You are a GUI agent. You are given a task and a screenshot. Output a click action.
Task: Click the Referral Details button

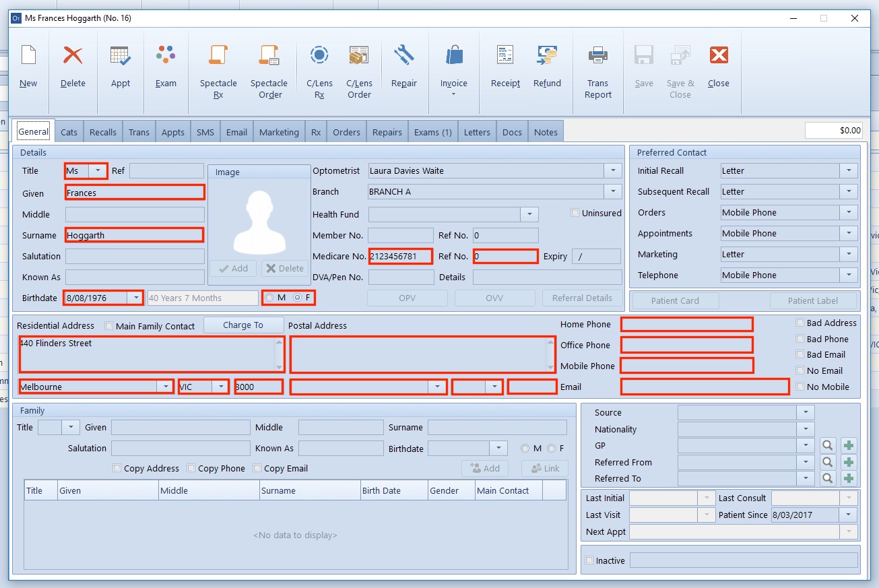coord(582,298)
